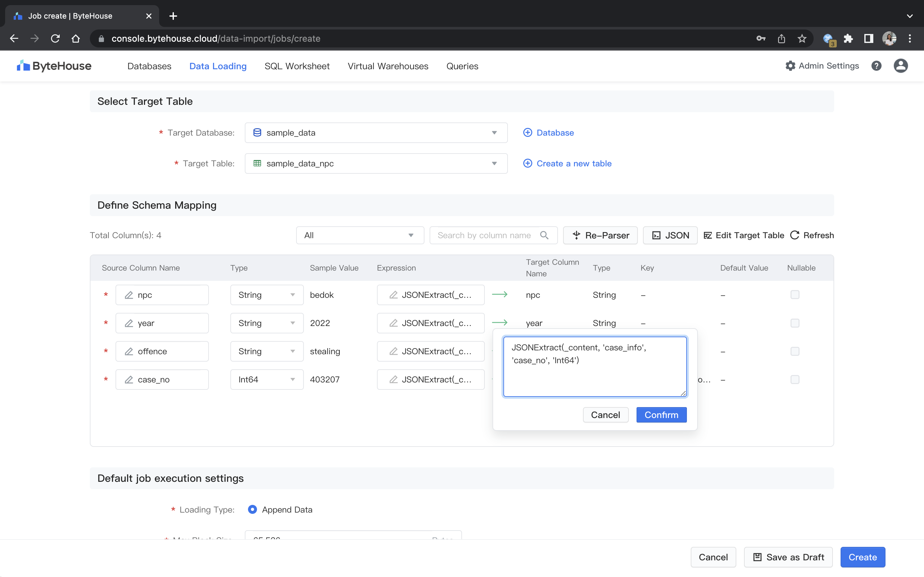Open the help question mark icon
This screenshot has width=924, height=577.
[876, 66]
